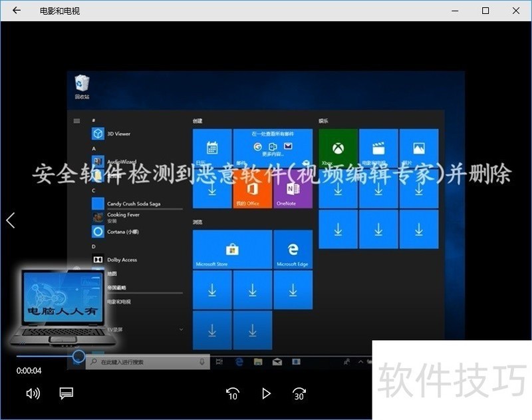The height and width of the screenshot is (420, 532).
Task: Click the Calendar tile in the video
Action: point(212,148)
